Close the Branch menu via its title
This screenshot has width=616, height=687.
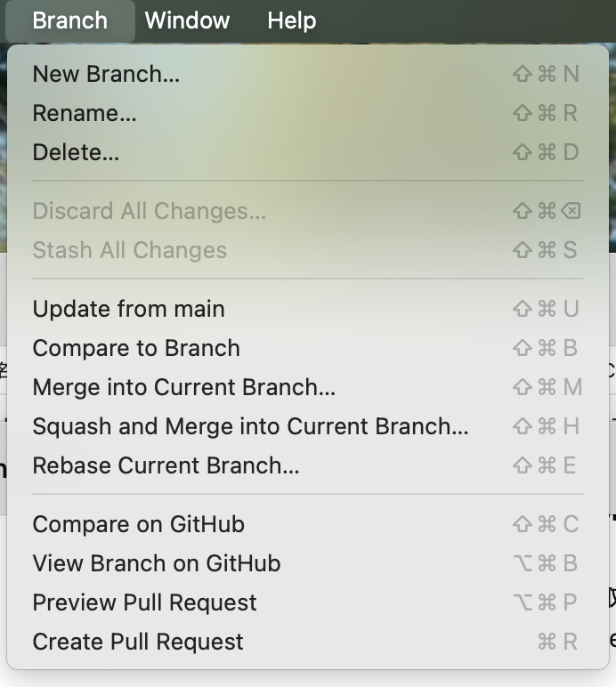point(70,20)
